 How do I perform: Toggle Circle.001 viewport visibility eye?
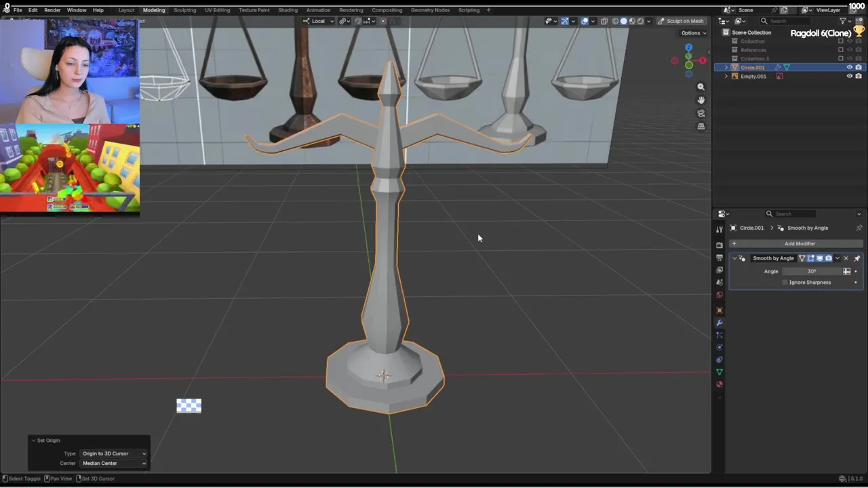850,67
